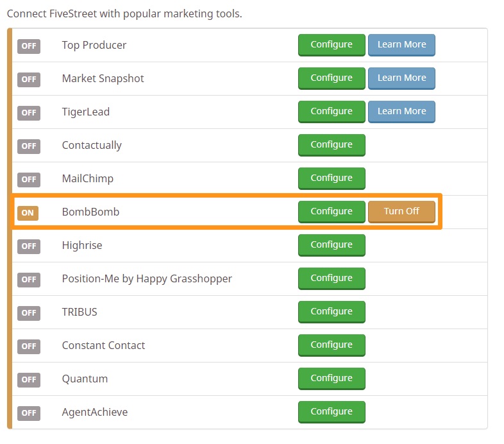Screen dimensions: 504x444
Task: Select the Quantum label
Action: [x=85, y=379]
